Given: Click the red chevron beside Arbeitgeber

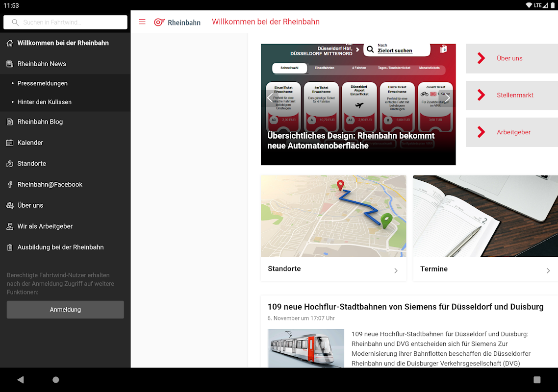Looking at the screenshot, I should (481, 132).
